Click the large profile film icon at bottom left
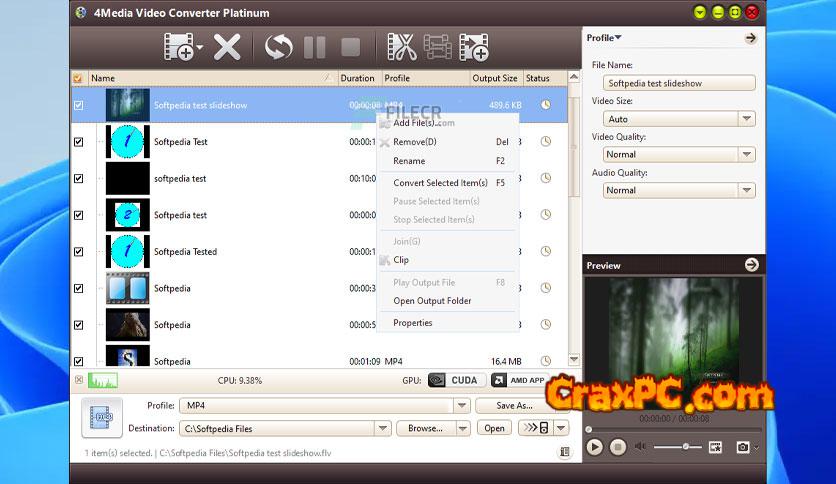This screenshot has height=484, width=836. [101, 417]
